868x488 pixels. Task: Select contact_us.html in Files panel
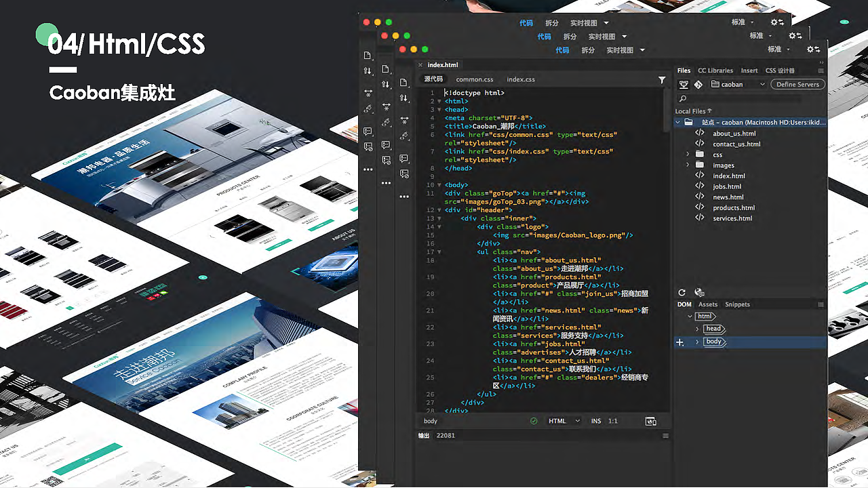[736, 144]
